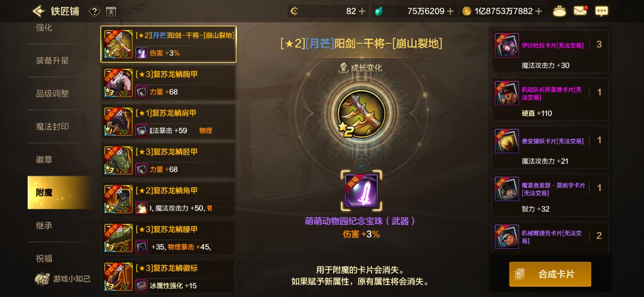Open the mail envelope icon
644x297 pixels.
click(580, 11)
